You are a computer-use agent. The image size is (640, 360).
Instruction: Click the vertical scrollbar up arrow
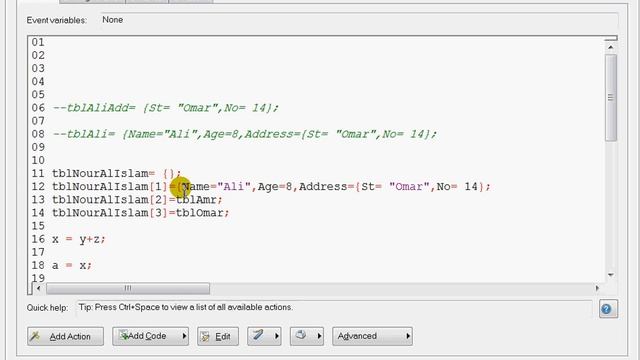coord(611,47)
